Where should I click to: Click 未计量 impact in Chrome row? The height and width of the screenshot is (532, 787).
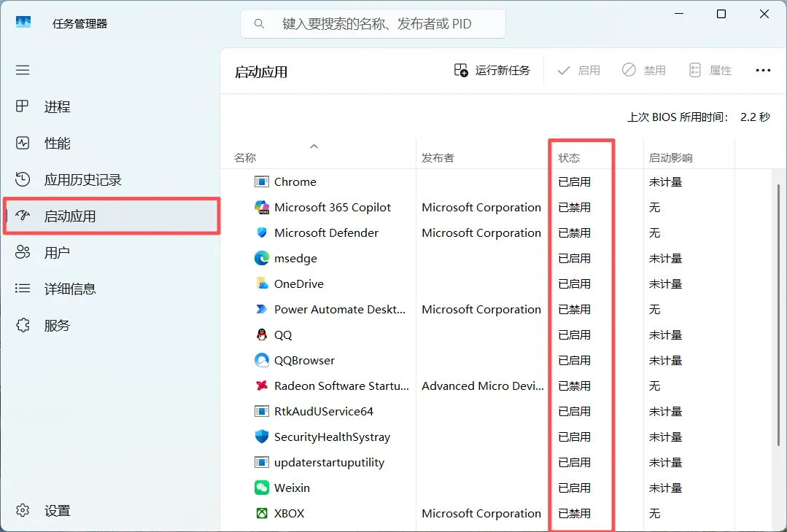665,181
